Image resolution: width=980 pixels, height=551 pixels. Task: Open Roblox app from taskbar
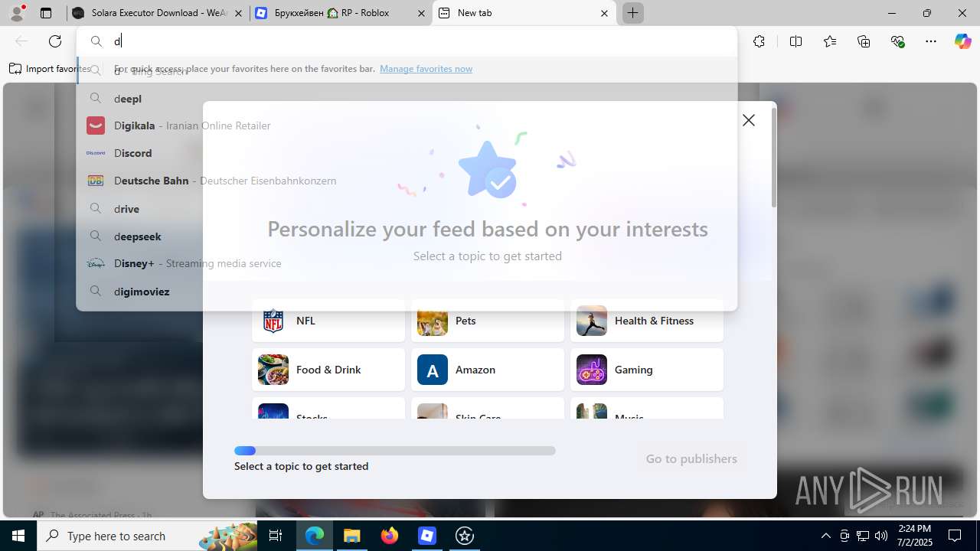tap(427, 536)
